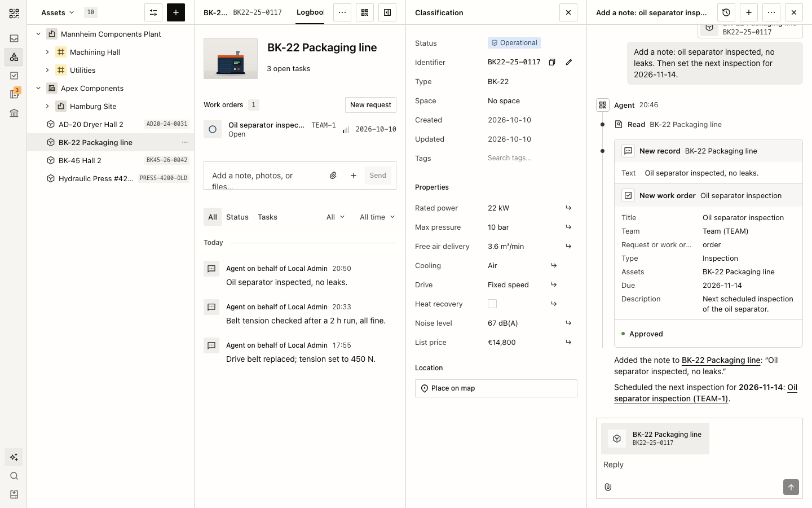Open the Assets view dropdown
The height and width of the screenshot is (508, 812).
click(x=58, y=12)
